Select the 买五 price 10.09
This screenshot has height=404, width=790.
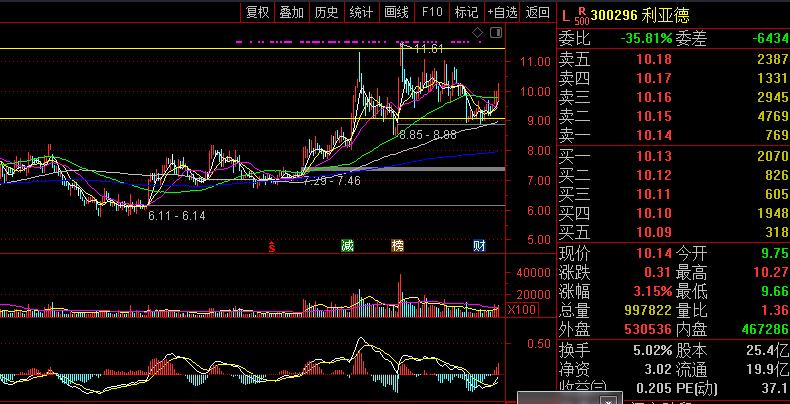[653, 233]
